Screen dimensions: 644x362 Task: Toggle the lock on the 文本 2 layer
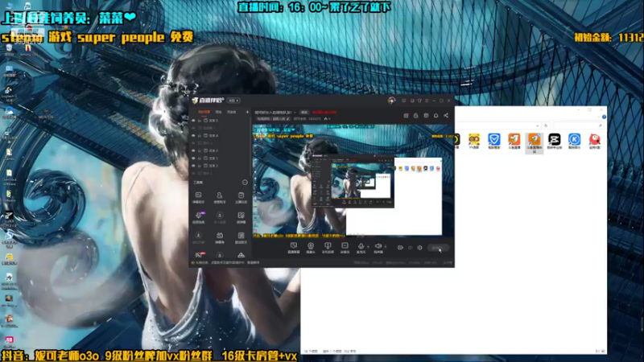(x=200, y=150)
